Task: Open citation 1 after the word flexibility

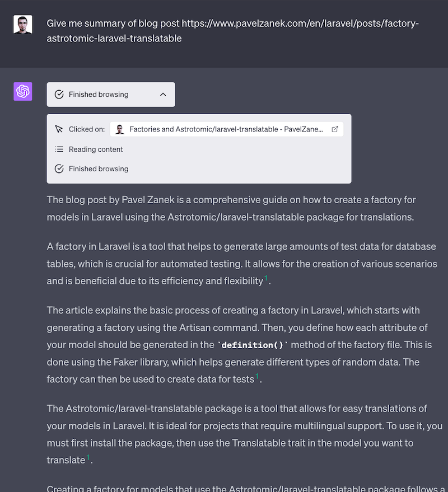Action: [266, 278]
